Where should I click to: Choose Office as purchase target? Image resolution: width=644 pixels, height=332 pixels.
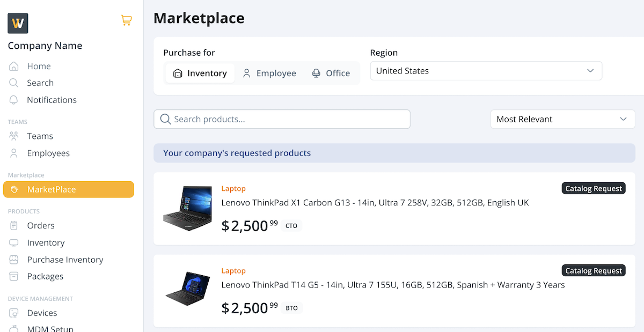click(x=331, y=73)
